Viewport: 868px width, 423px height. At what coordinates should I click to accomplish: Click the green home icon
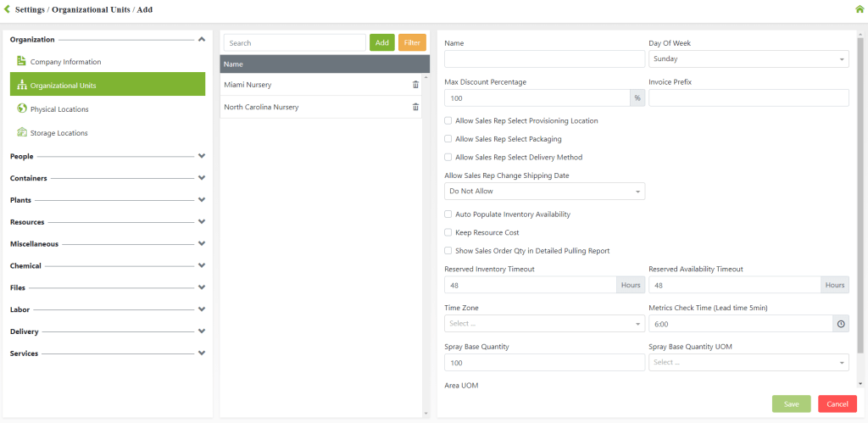coord(860,9)
